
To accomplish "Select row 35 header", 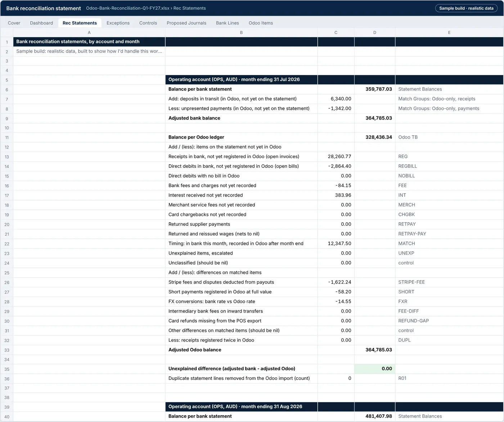I will click(x=7, y=369).
